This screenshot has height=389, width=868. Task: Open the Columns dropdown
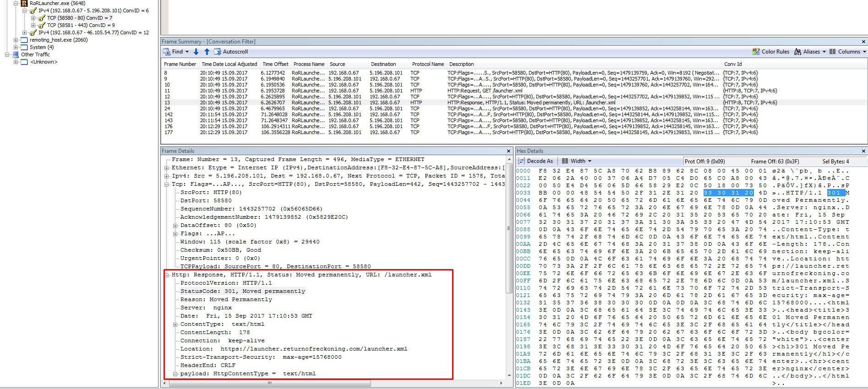(847, 52)
